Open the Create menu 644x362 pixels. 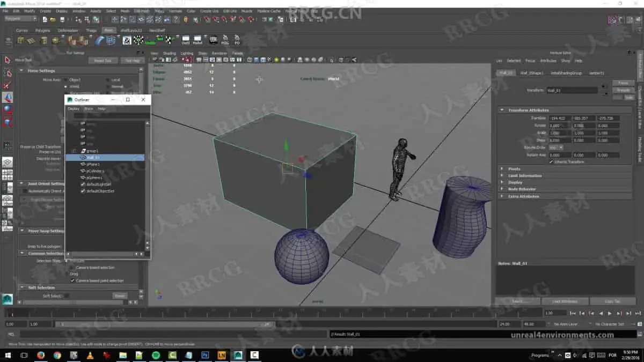point(46,11)
